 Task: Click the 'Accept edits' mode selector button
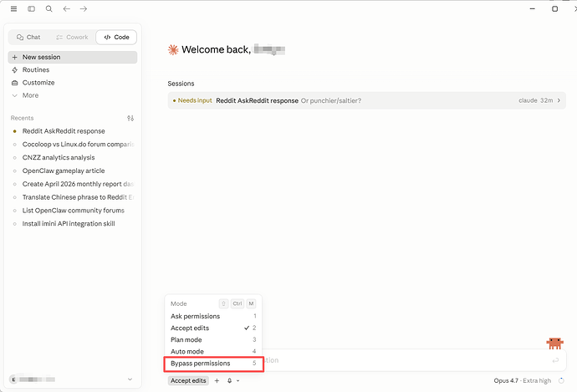(x=188, y=380)
